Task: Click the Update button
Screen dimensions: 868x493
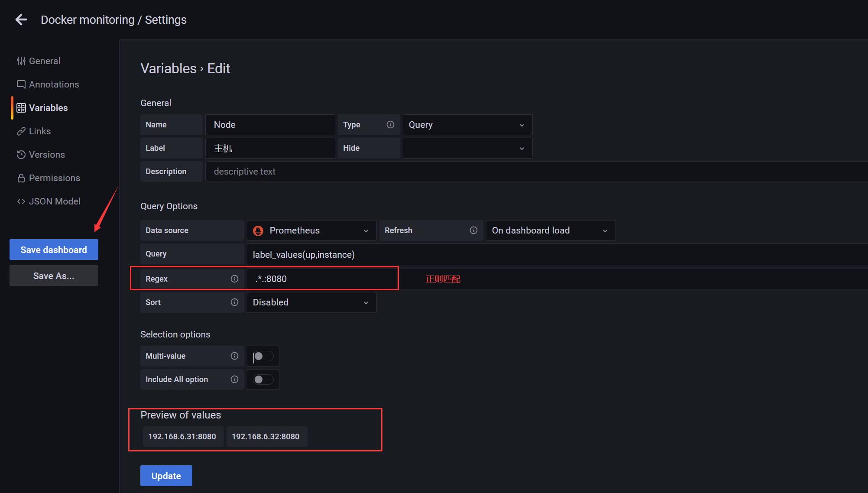Action: click(x=166, y=476)
